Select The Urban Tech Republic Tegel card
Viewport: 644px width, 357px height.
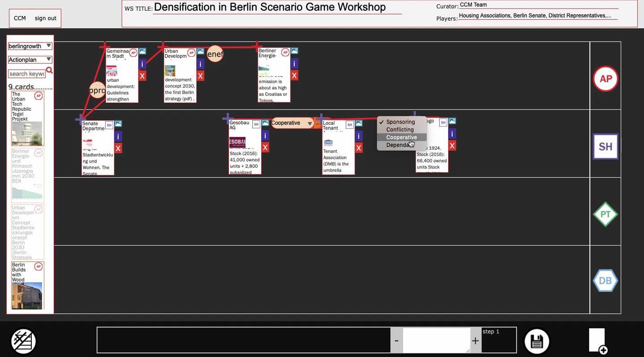coord(28,118)
